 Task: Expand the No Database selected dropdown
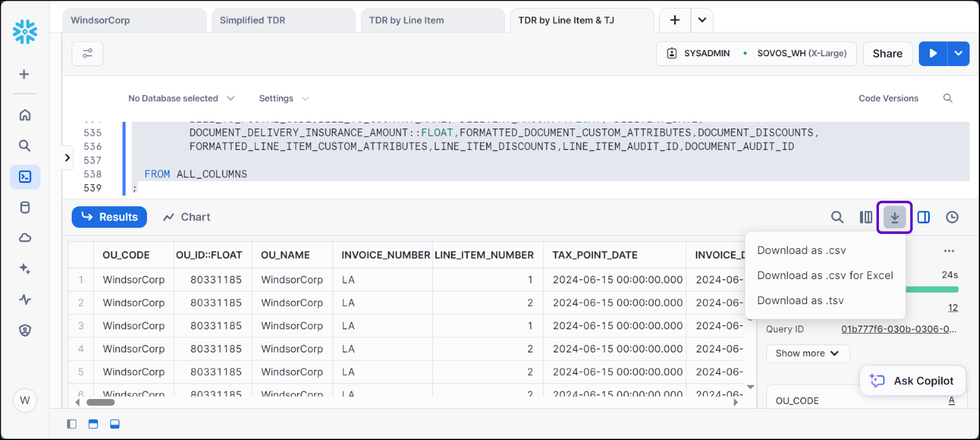click(181, 99)
